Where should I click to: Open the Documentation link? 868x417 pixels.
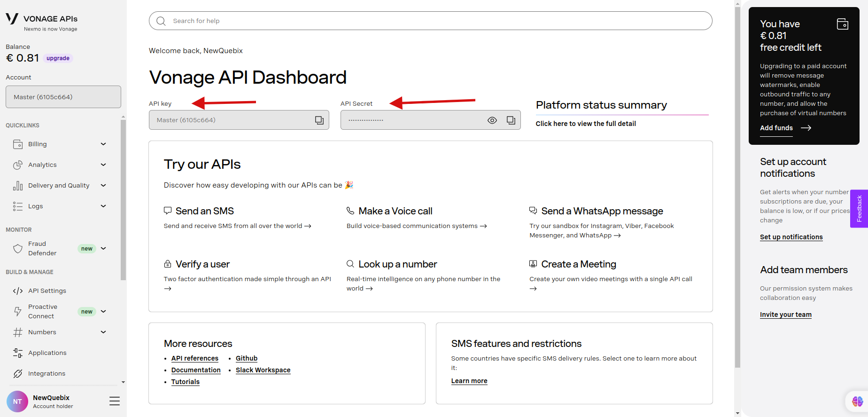click(196, 370)
